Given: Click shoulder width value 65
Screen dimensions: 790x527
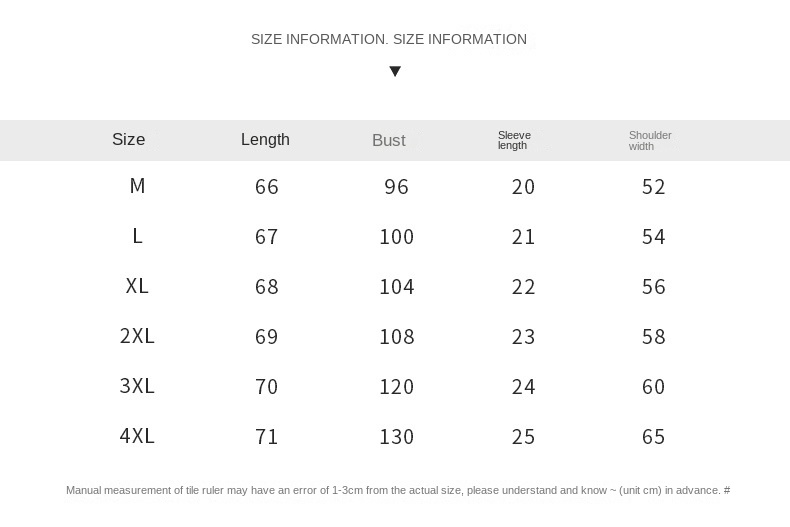Looking at the screenshot, I should tap(654, 437).
